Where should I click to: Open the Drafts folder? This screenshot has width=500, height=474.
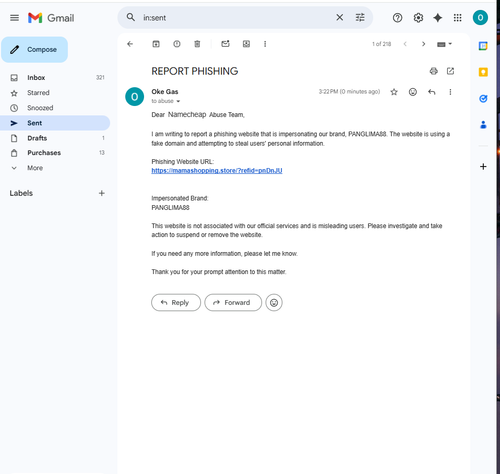(x=55, y=138)
